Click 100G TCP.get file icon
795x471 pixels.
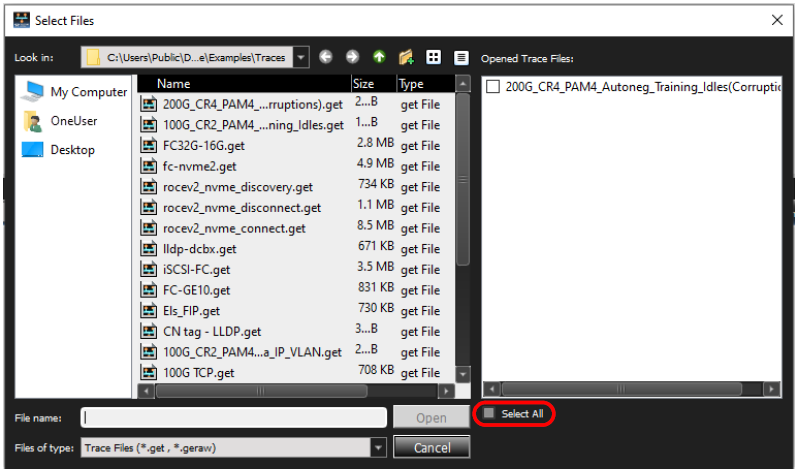(149, 373)
